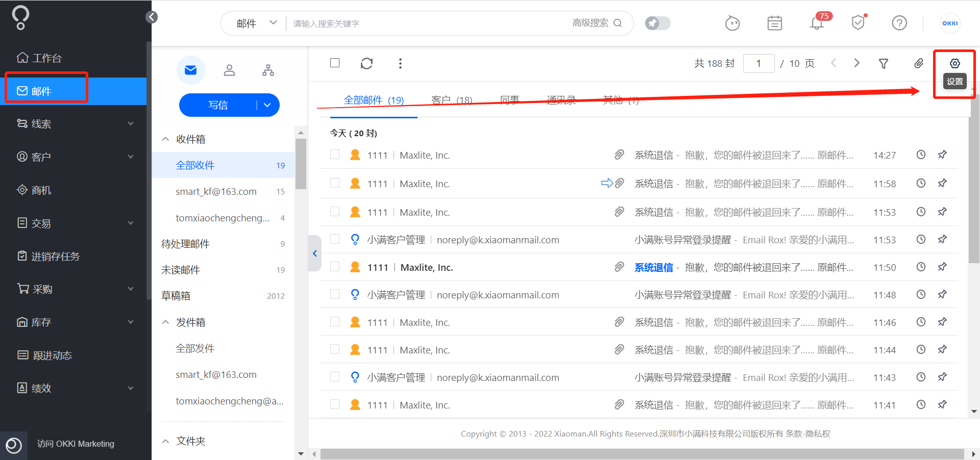Set reminder clock on 11:50 mail
The height and width of the screenshot is (460, 980).
(921, 267)
